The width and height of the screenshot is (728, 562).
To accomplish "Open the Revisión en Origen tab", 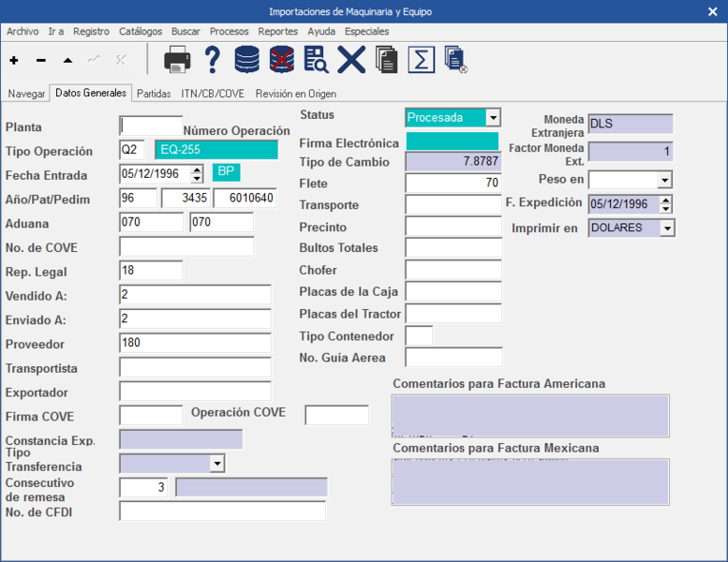I will click(296, 94).
